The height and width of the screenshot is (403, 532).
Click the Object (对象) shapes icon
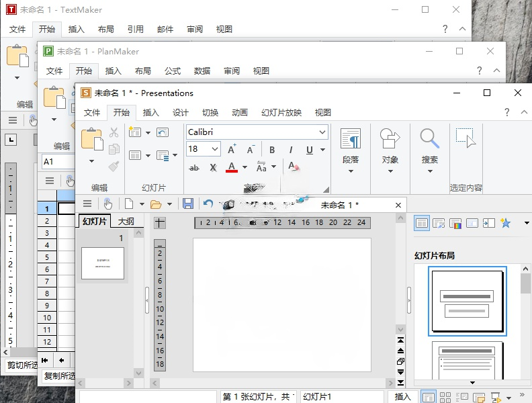[390, 139]
